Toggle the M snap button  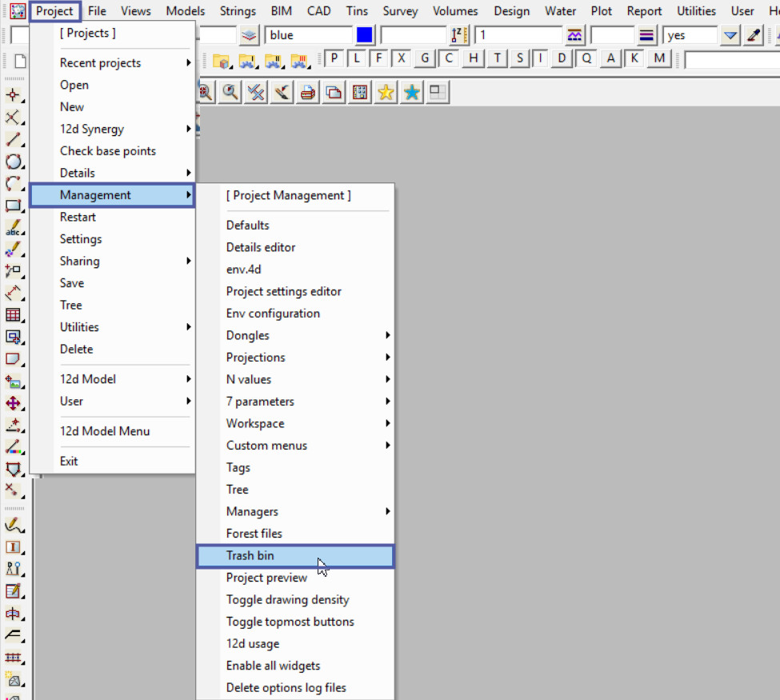[x=659, y=58]
